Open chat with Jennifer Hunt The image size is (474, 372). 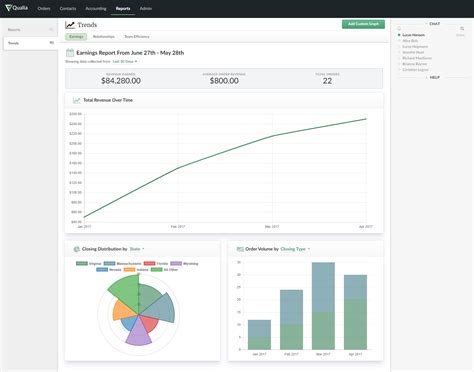(413, 52)
